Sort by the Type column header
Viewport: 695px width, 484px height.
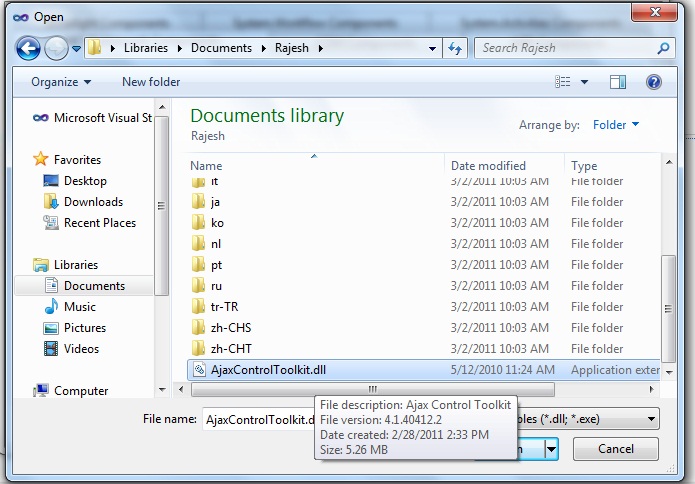(584, 166)
